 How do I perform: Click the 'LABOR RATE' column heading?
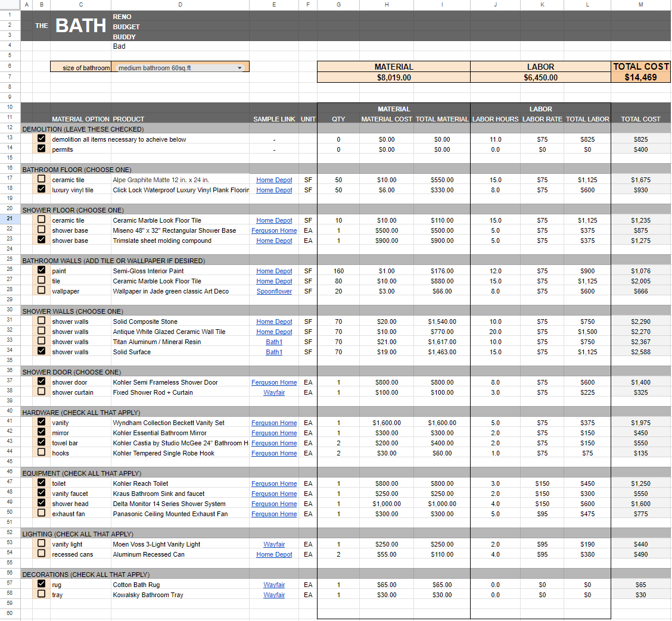pyautogui.click(x=542, y=119)
